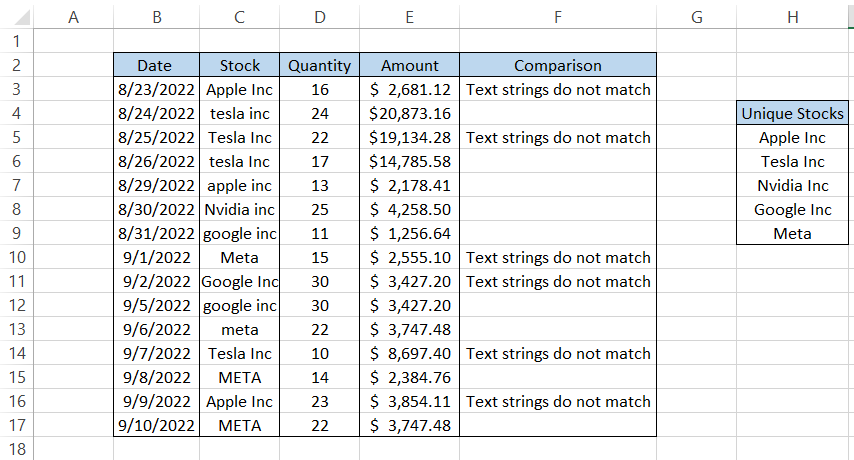Image resolution: width=854 pixels, height=460 pixels.
Task: Select column header B
Action: click(x=156, y=17)
